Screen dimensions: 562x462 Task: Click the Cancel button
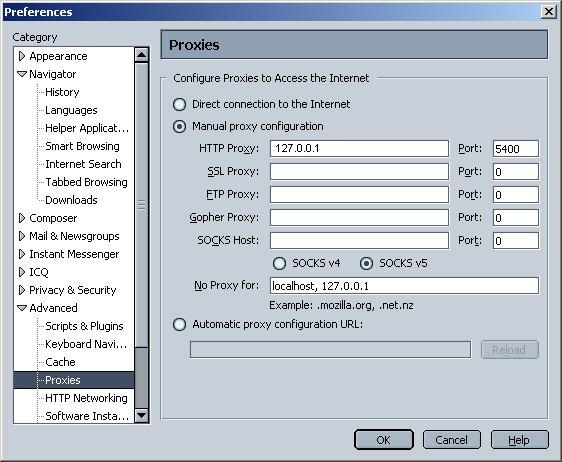pyautogui.click(x=452, y=440)
